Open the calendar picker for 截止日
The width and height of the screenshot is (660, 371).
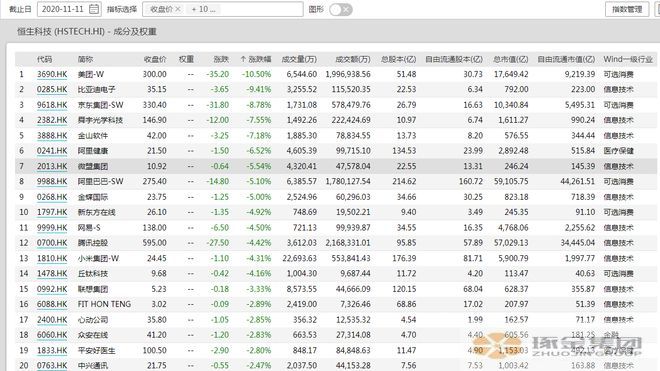click(94, 9)
